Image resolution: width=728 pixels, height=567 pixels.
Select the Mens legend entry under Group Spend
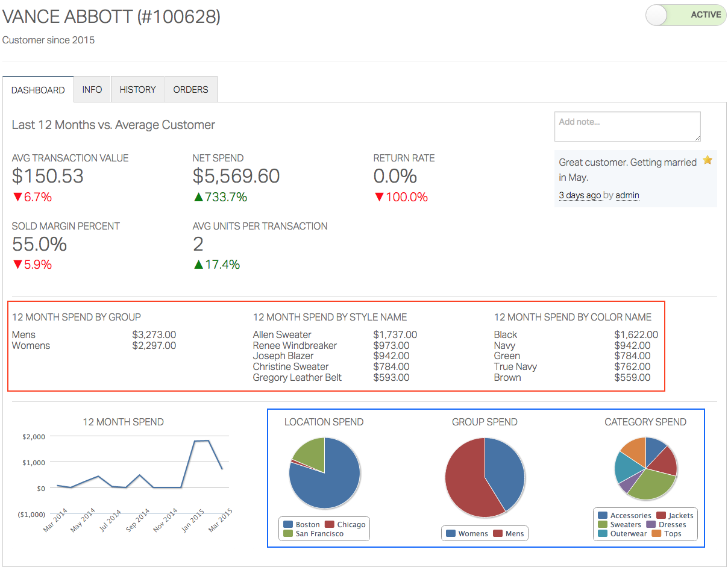pyautogui.click(x=512, y=533)
